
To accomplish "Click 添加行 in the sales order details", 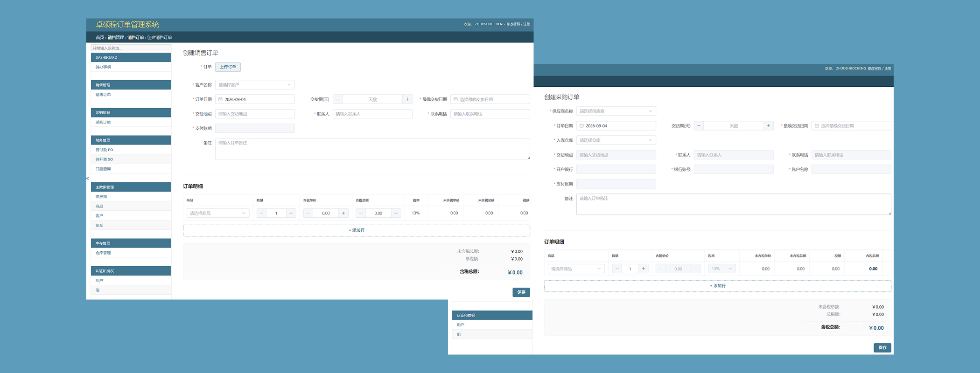I will click(357, 230).
